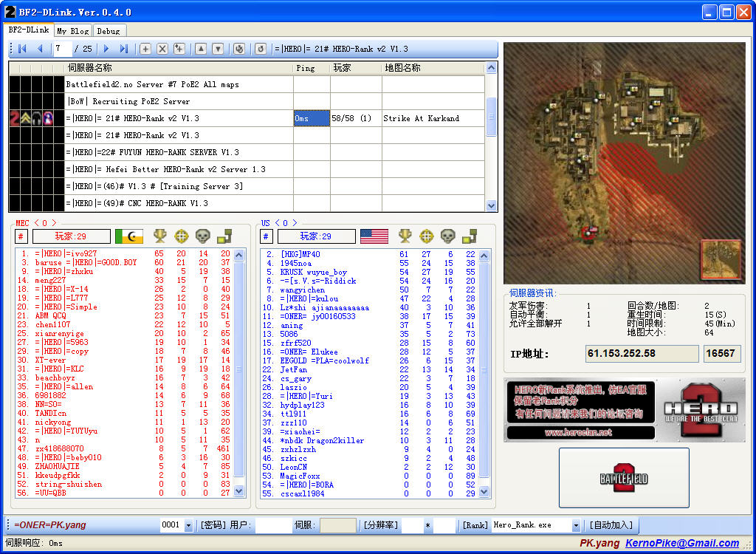This screenshot has width=756, height=554.
Task: Sort US players by trophy score icon
Action: (405, 236)
